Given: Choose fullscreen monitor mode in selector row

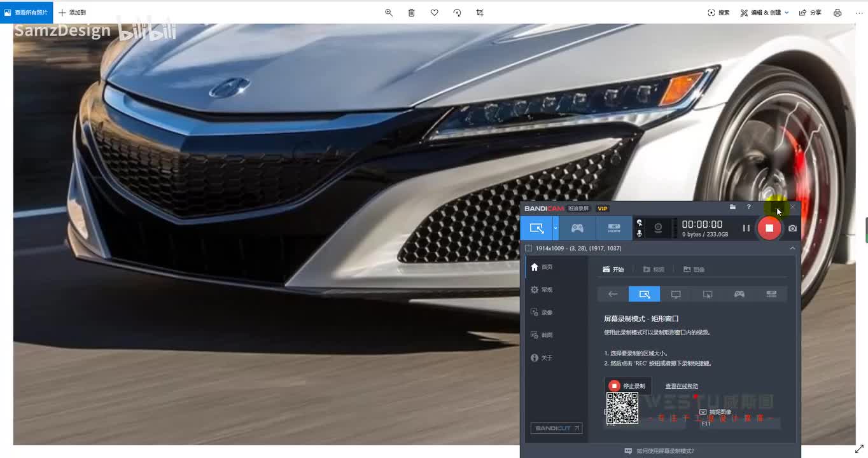Looking at the screenshot, I should click(676, 294).
